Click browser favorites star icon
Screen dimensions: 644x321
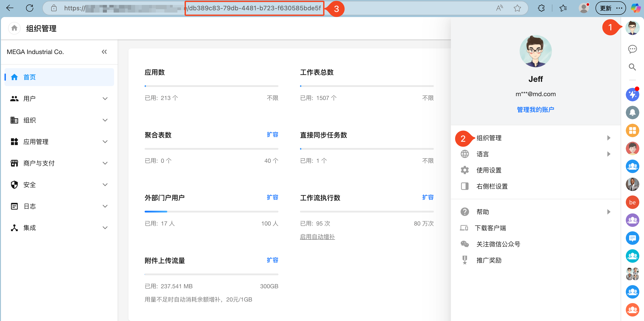pyautogui.click(x=517, y=8)
